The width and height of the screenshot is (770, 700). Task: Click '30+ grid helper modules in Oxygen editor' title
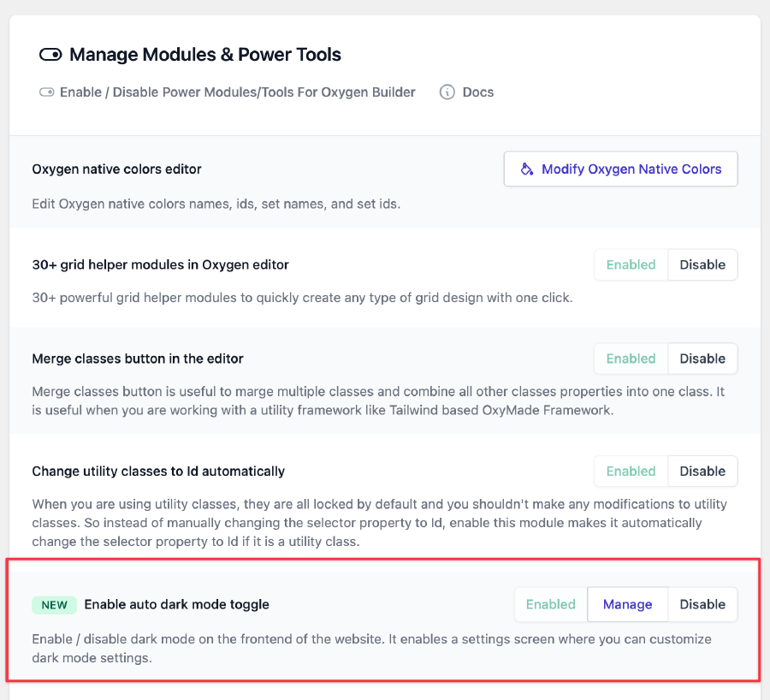[x=161, y=264]
